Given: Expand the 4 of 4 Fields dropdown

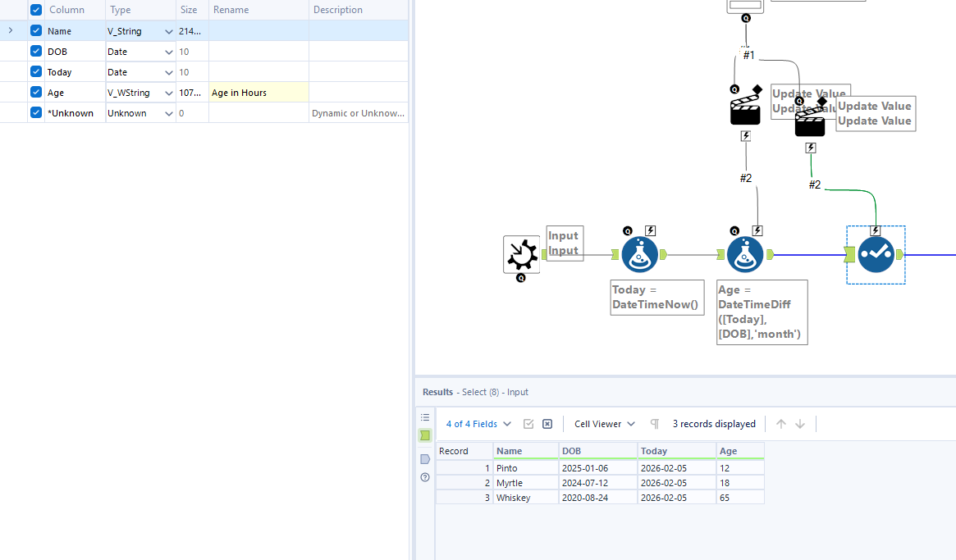Looking at the screenshot, I should coord(478,424).
